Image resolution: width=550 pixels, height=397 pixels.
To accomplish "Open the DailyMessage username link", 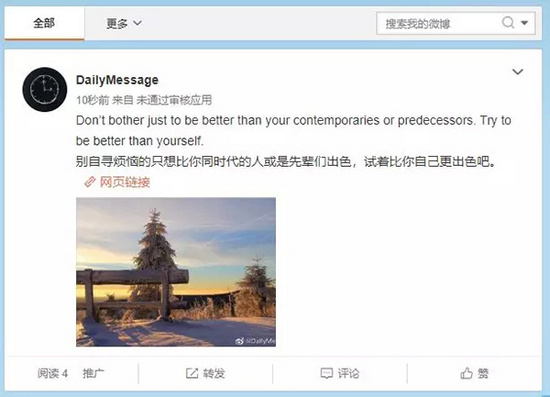I will click(x=117, y=80).
